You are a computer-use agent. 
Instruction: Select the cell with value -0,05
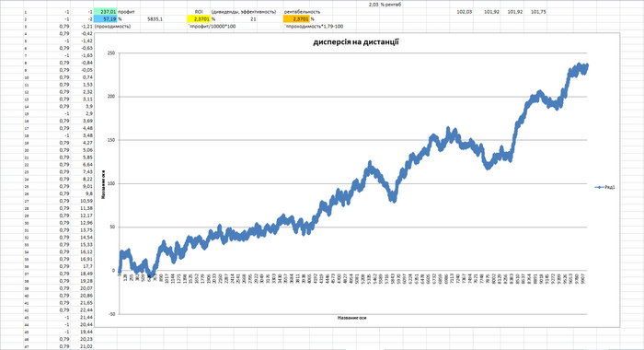pos(82,70)
